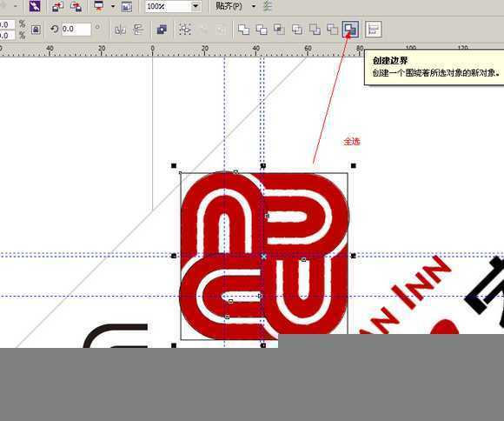This screenshot has height=421, width=504.
Task: Click the black curved shape at bottom left
Action: pyautogui.click(x=115, y=336)
